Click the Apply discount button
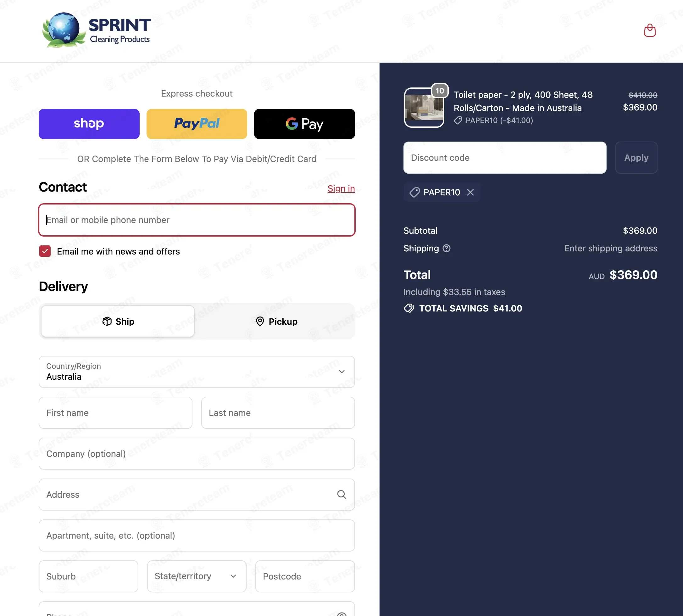 pos(636,158)
